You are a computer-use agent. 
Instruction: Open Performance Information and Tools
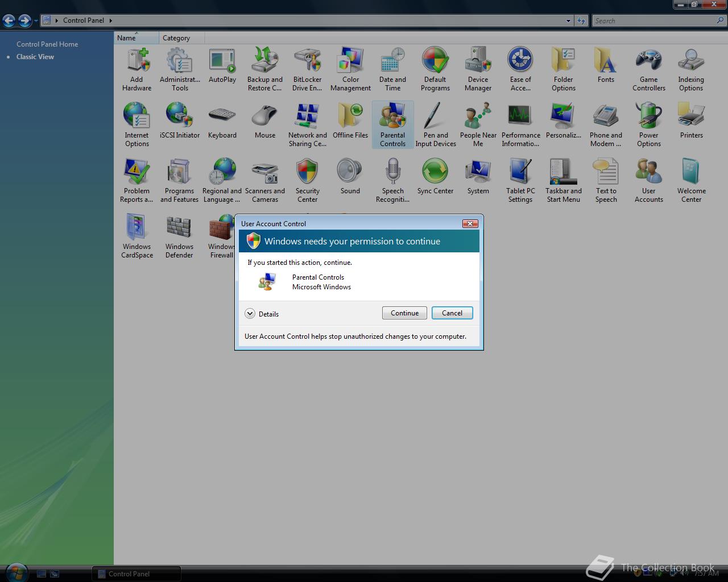pos(520,125)
